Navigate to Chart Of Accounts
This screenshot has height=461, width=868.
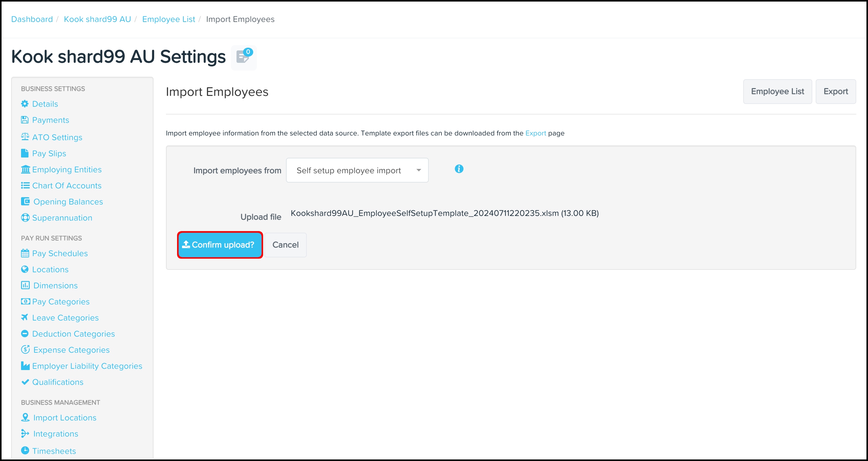(67, 186)
